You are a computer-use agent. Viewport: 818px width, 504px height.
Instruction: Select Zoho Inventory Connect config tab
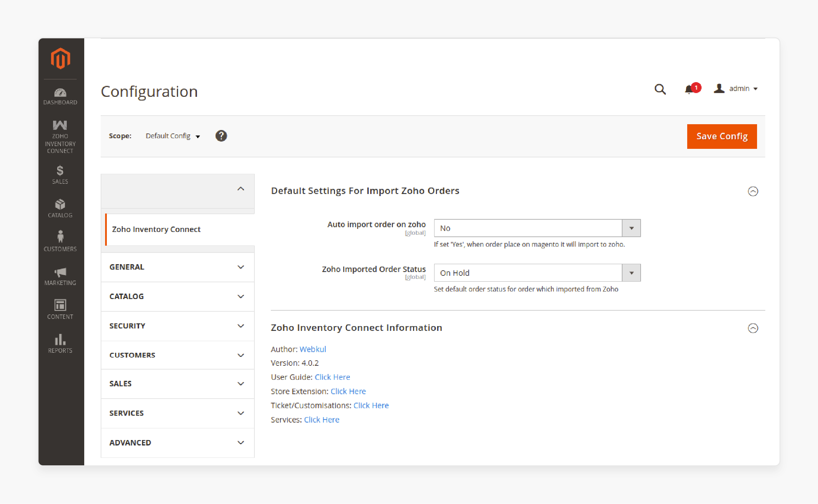[x=180, y=229]
